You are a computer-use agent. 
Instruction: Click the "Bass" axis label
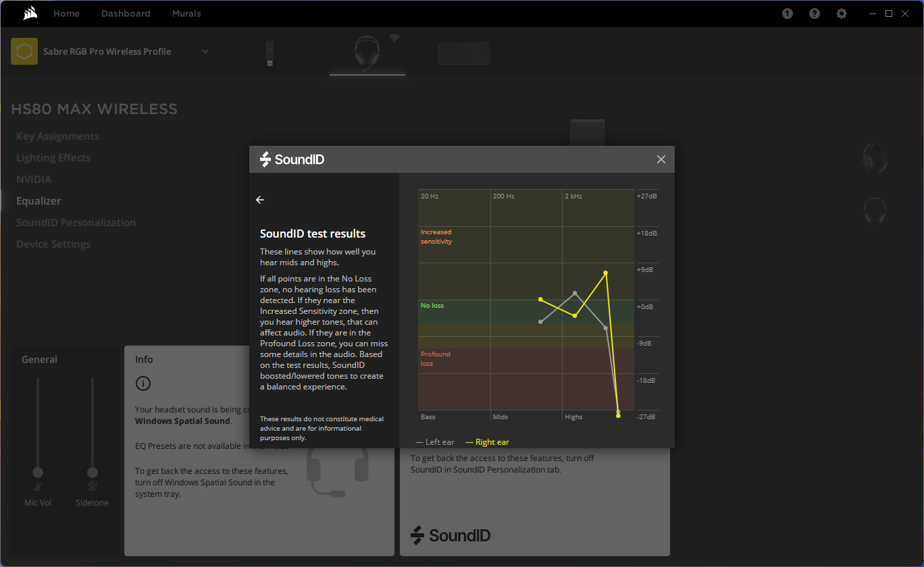click(428, 417)
